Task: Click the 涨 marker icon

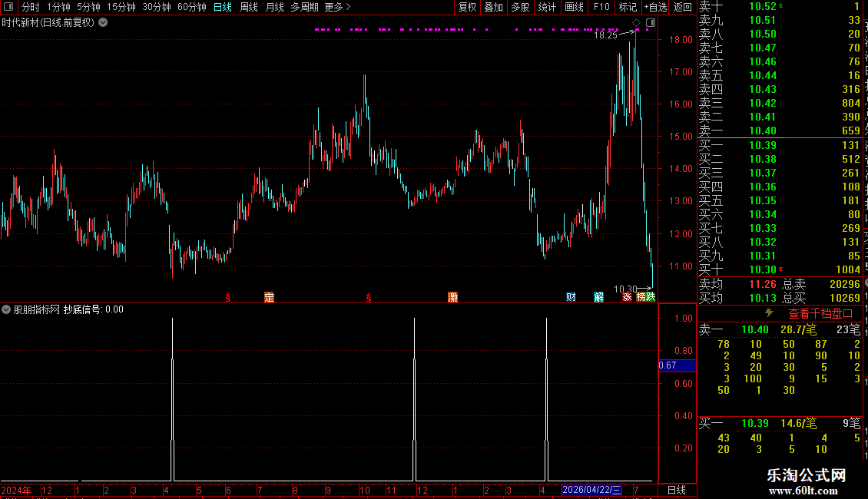Action: [x=627, y=297]
